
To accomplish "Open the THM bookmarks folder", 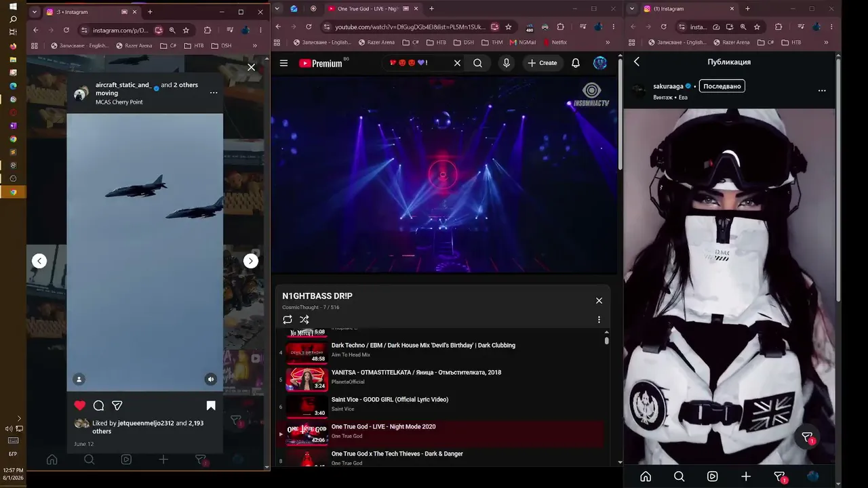I will click(492, 42).
